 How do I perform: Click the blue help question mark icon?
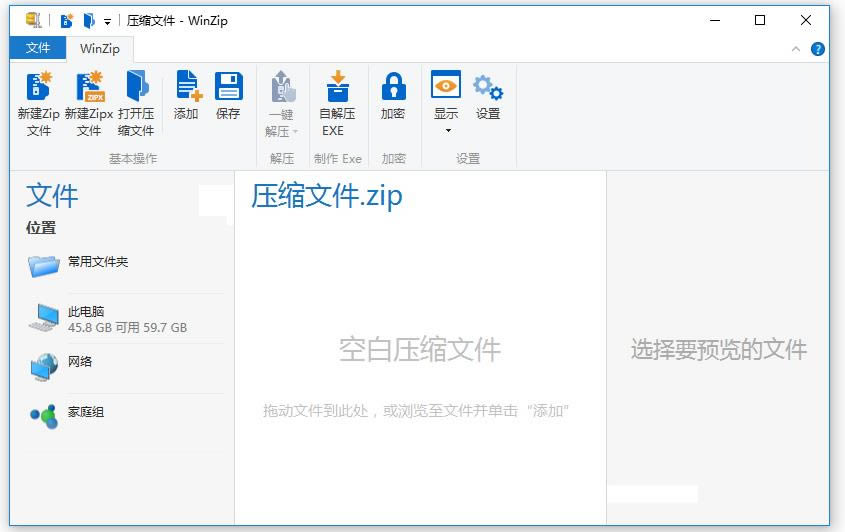(x=818, y=49)
